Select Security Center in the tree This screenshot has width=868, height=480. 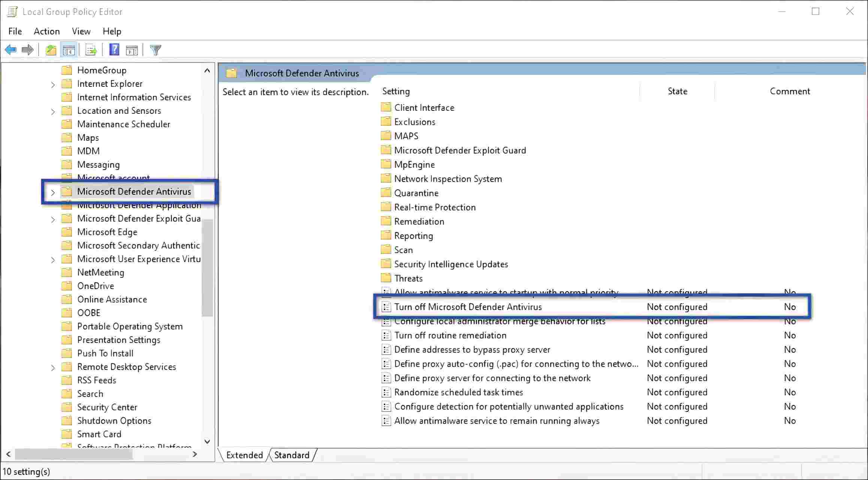click(107, 407)
